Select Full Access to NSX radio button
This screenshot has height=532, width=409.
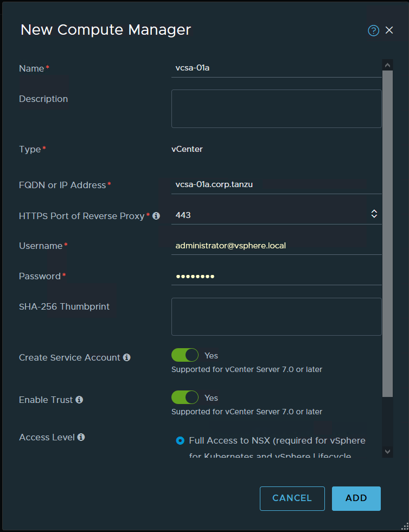(x=180, y=440)
